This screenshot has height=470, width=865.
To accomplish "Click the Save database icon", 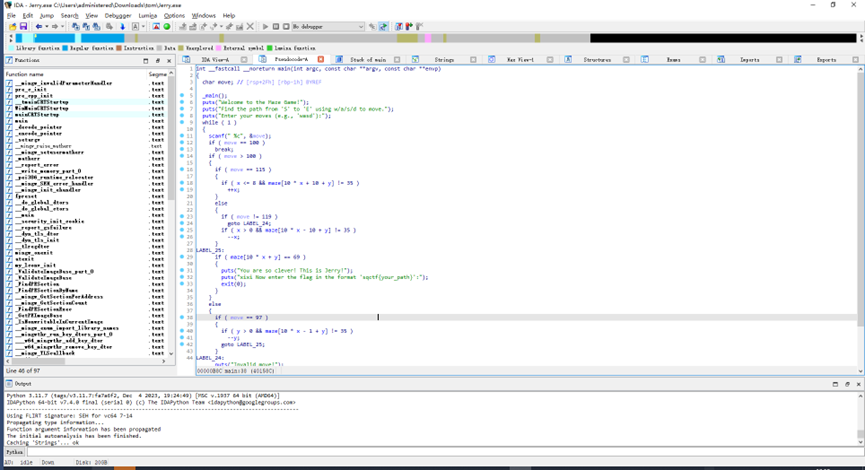I will tap(23, 27).
